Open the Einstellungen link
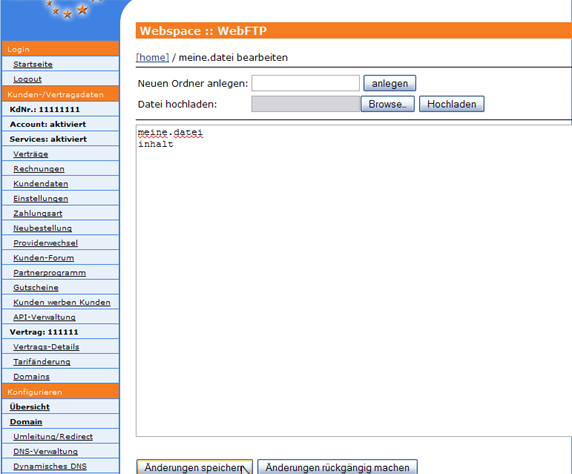This screenshot has width=572, height=474. [x=40, y=199]
